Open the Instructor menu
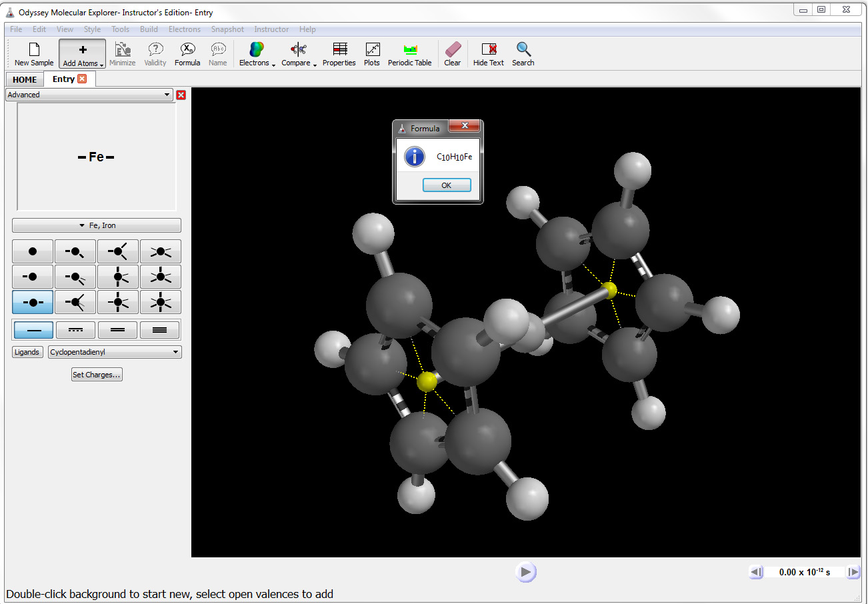 click(271, 29)
